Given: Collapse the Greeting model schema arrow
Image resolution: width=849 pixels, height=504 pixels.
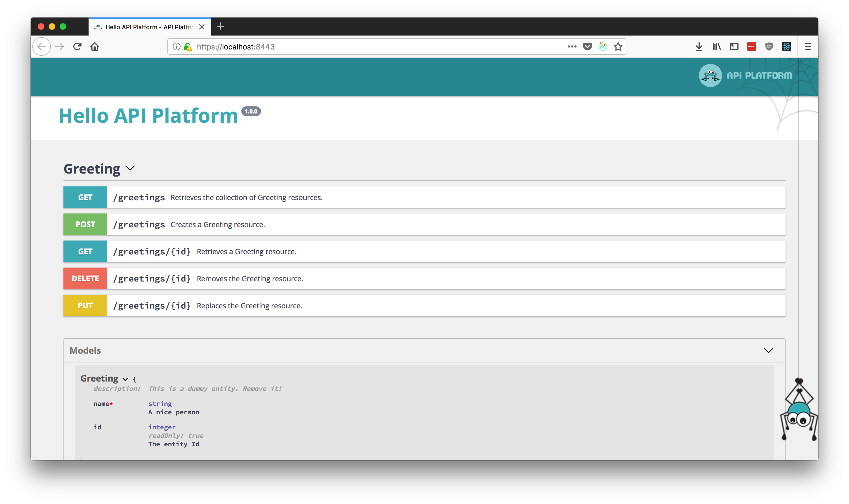Looking at the screenshot, I should pos(125,379).
